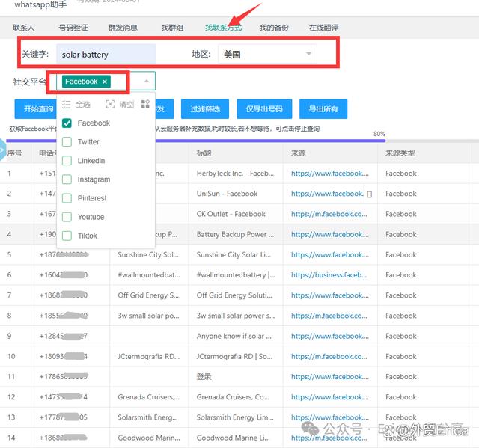
Task: Enable the Linkedin checkbox
Action: (67, 161)
